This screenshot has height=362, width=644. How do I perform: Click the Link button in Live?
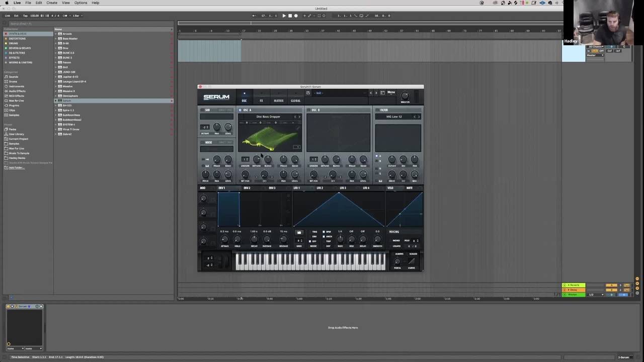[8, 16]
